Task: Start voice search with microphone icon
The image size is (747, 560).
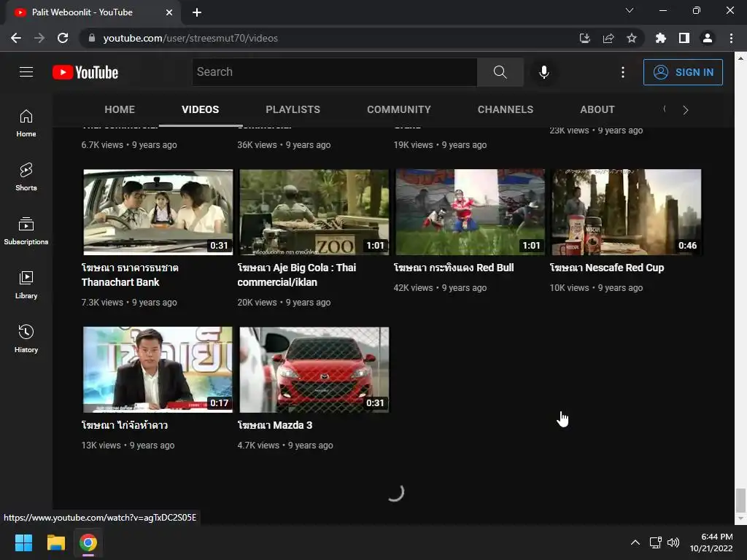Action: click(543, 72)
